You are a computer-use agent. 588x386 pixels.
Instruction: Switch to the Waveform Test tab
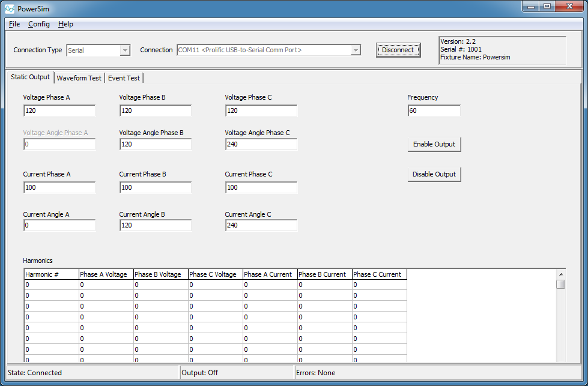tap(79, 78)
